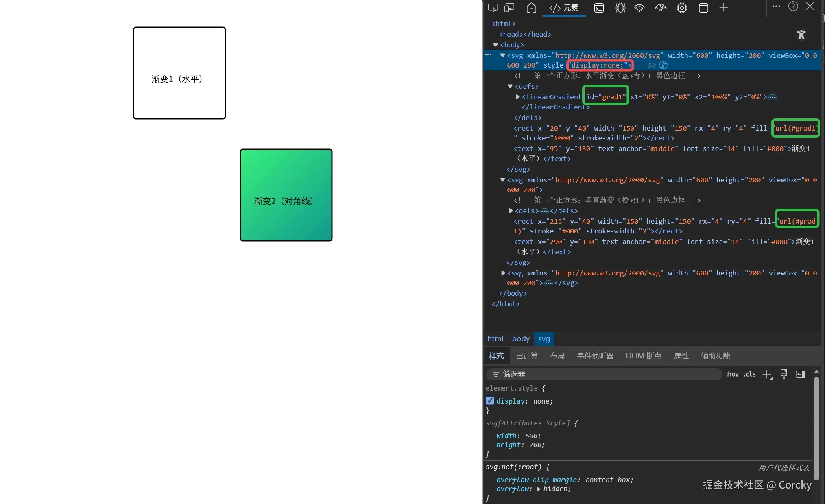Screen dimensions: 825x504
Task: Toggle device emulation mode
Action: tap(509, 8)
